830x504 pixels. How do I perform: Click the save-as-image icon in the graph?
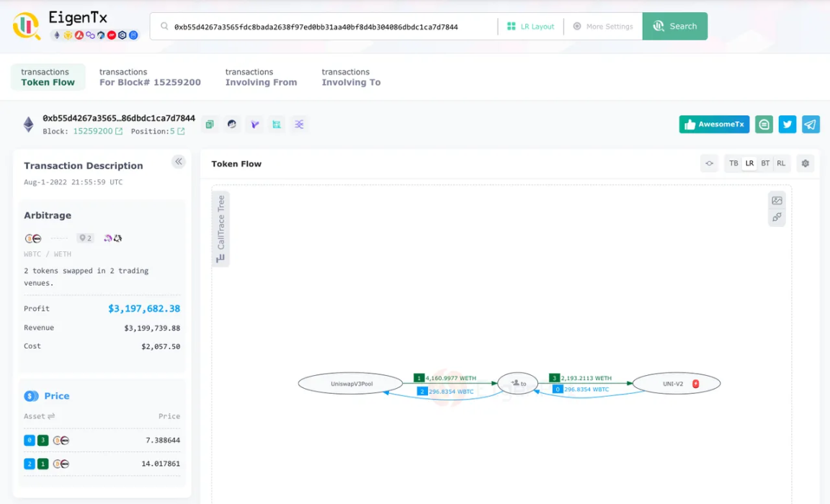pos(777,201)
